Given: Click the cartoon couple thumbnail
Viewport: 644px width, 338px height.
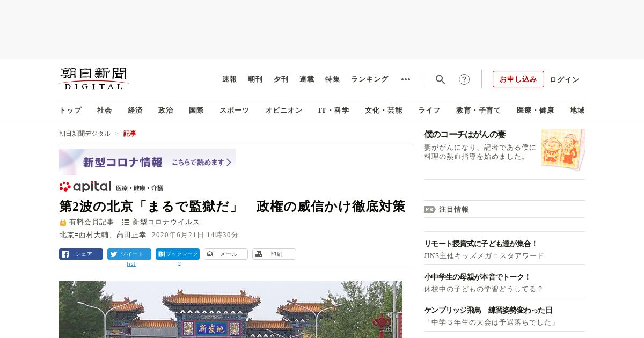Looking at the screenshot, I should tap(563, 149).
